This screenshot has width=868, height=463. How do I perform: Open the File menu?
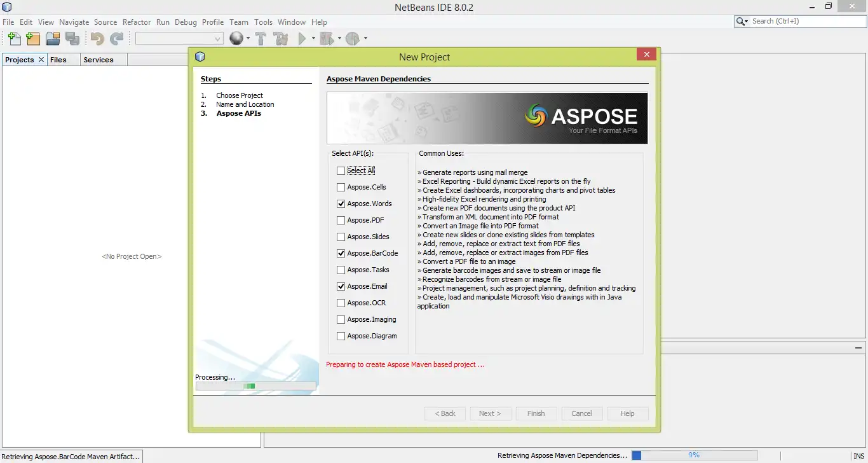(x=8, y=22)
